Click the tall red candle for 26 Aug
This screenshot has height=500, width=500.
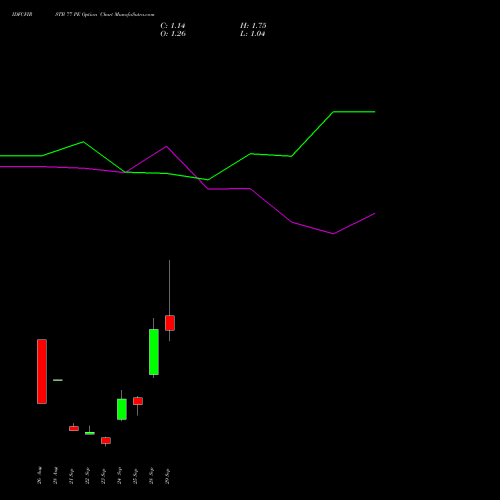tap(42, 371)
